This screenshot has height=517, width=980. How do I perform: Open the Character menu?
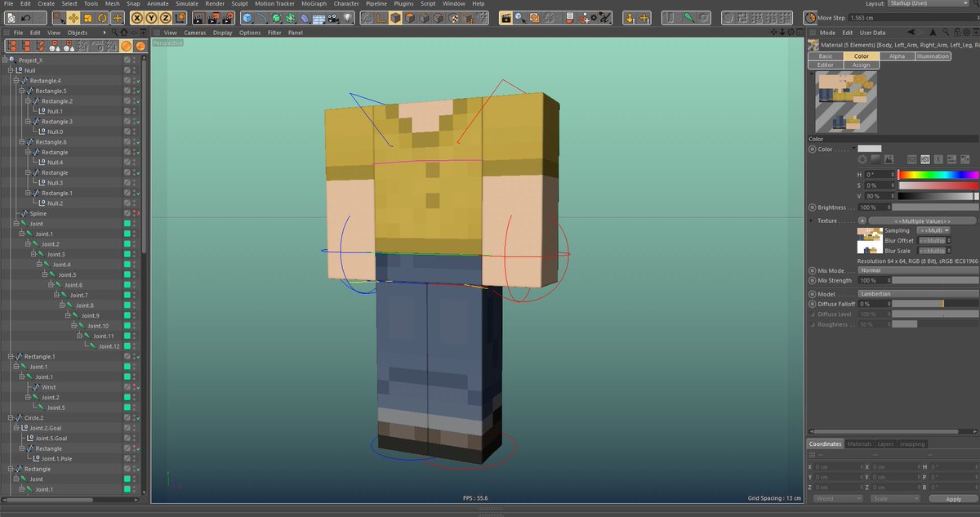tap(346, 4)
